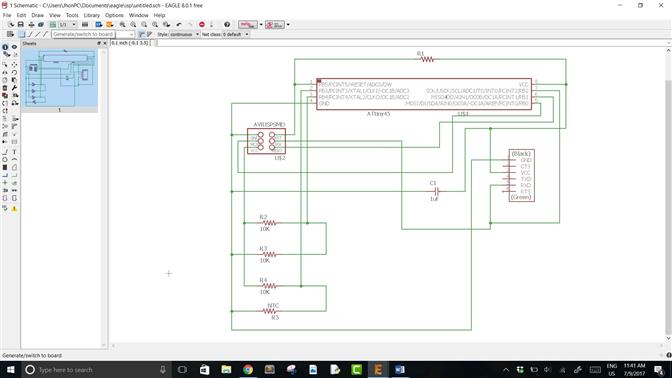
Task: Open the Grid settings icon
Action: click(x=10, y=34)
